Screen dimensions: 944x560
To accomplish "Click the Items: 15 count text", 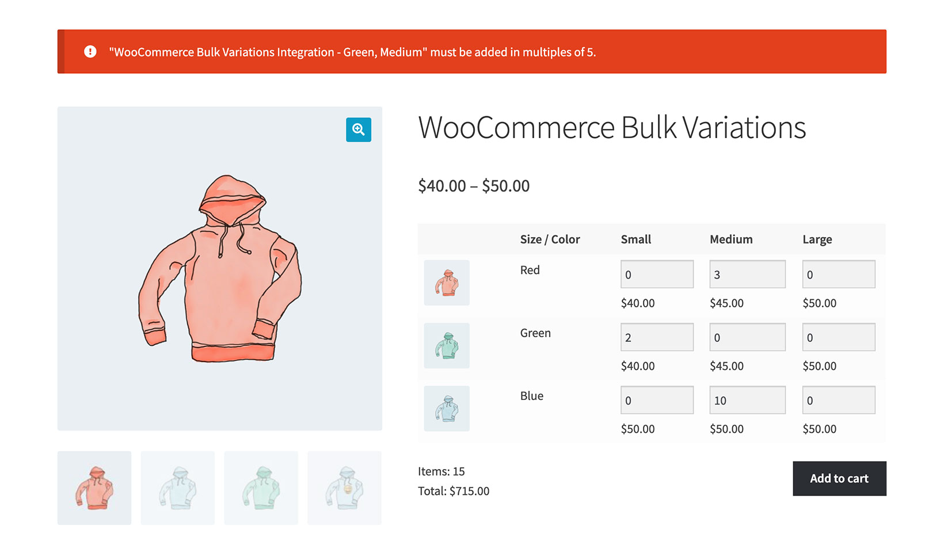I will 441,471.
